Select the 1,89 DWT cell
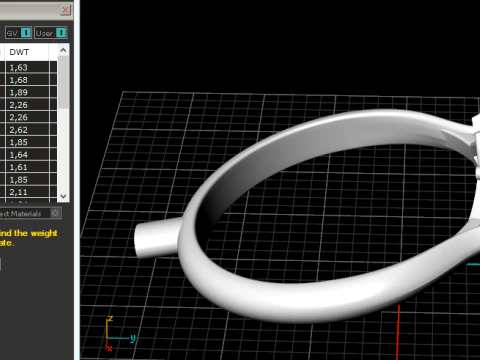Viewport: 480px width, 360px height. (27, 92)
